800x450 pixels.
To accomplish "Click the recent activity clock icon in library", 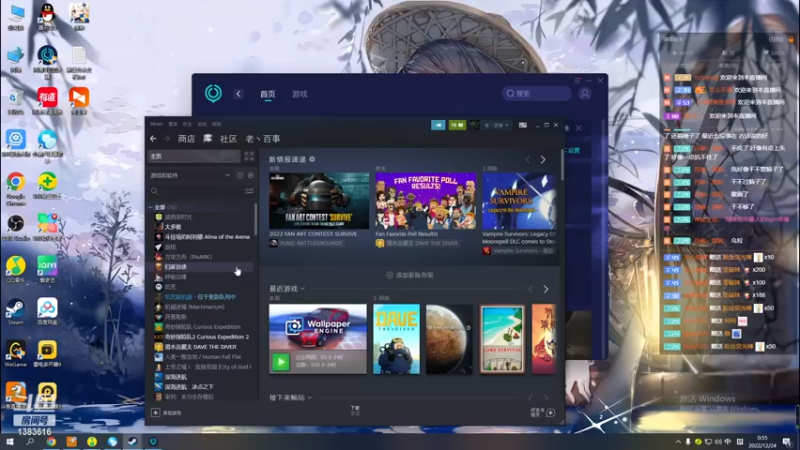I will click(x=240, y=175).
